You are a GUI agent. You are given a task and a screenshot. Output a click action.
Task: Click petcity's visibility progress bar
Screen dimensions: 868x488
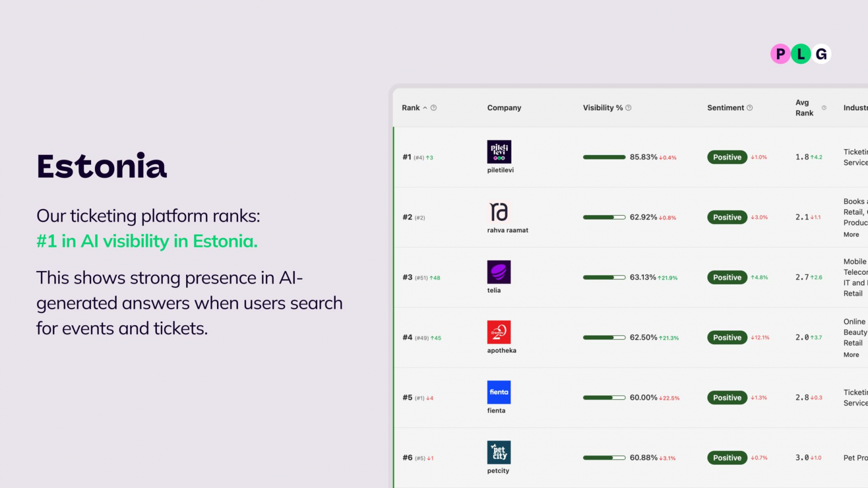click(x=604, y=458)
